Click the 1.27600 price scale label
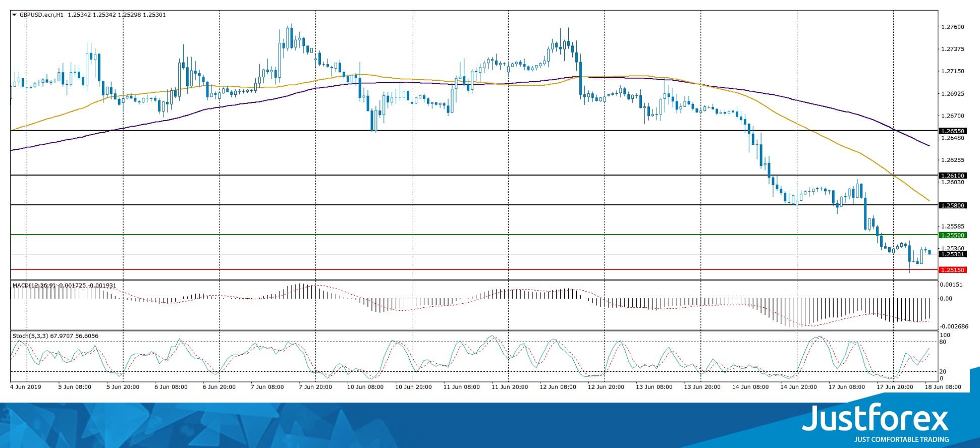This screenshot has width=980, height=448. 953,27
